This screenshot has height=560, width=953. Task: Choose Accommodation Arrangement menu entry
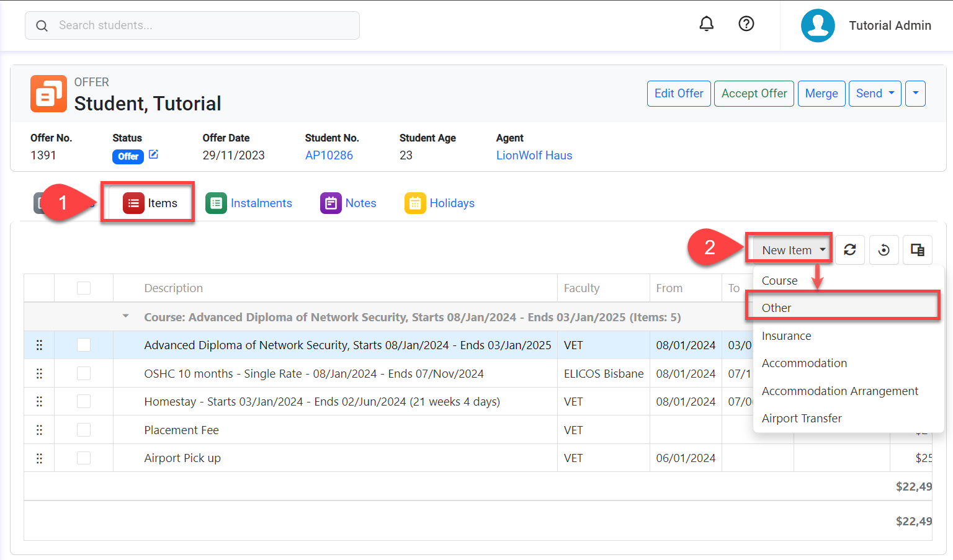848,391
